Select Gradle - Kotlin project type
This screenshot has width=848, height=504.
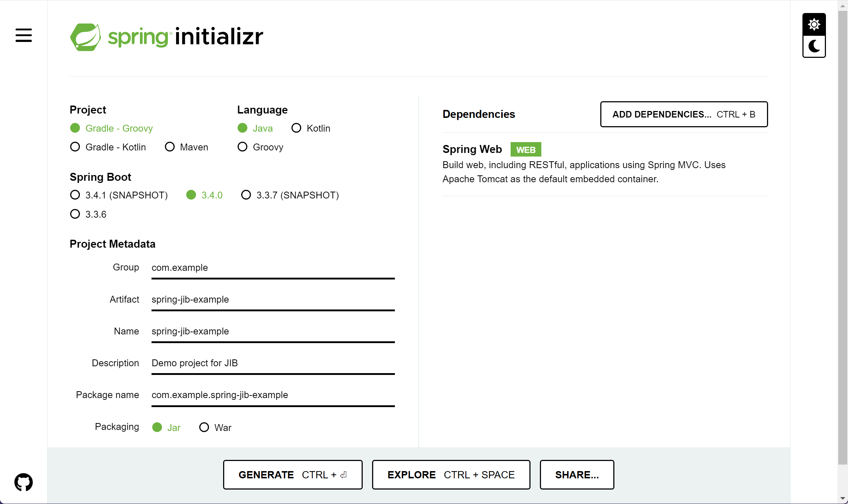108,147
